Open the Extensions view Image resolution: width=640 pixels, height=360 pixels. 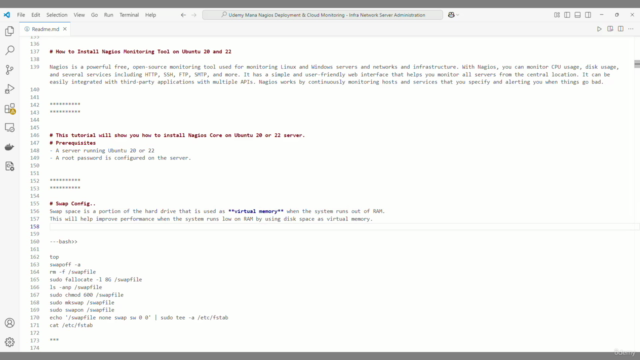[9, 108]
